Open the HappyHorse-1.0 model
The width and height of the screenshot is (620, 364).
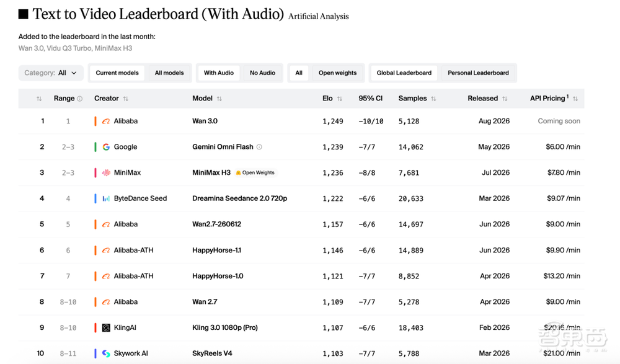tap(218, 276)
